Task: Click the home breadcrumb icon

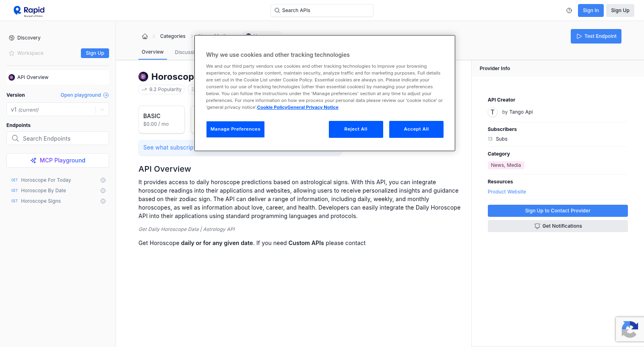Action: pyautogui.click(x=145, y=36)
